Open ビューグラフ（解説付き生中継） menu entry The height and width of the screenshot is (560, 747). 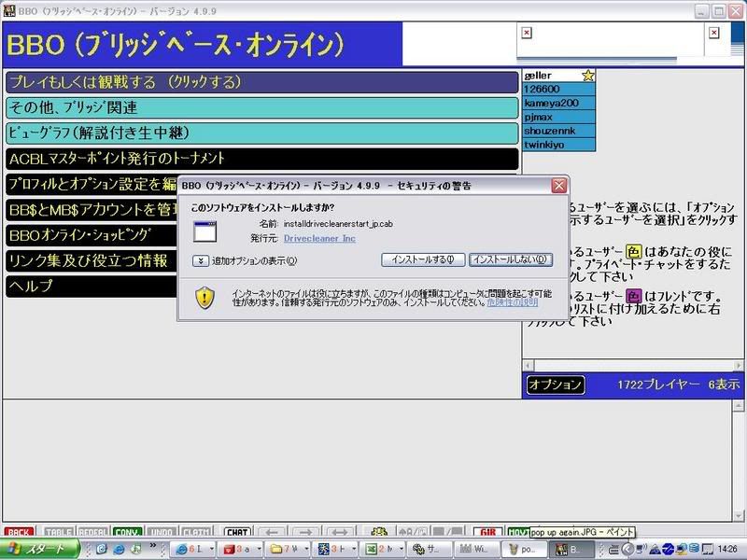262,133
